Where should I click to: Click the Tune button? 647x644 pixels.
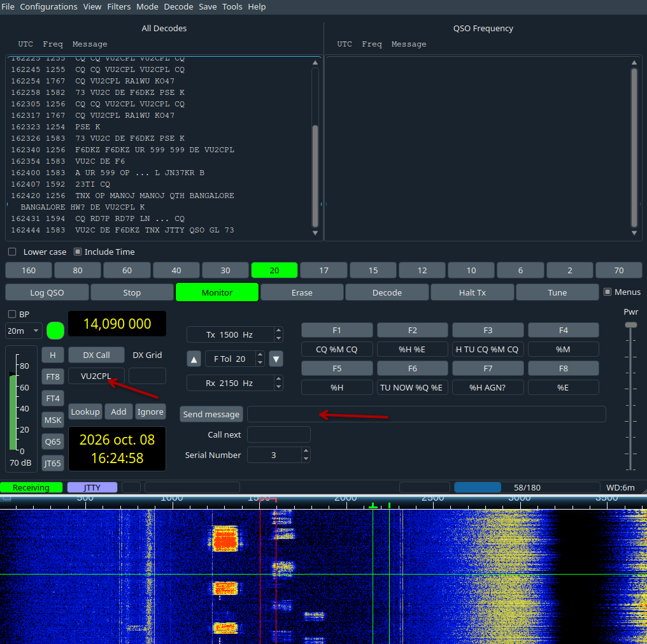[557, 292]
